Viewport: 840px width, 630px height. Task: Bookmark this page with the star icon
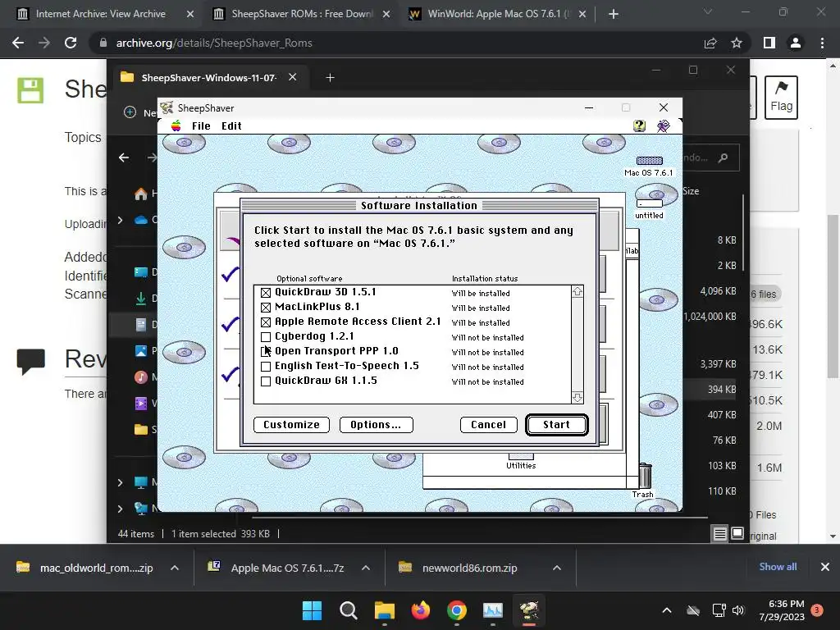click(737, 43)
